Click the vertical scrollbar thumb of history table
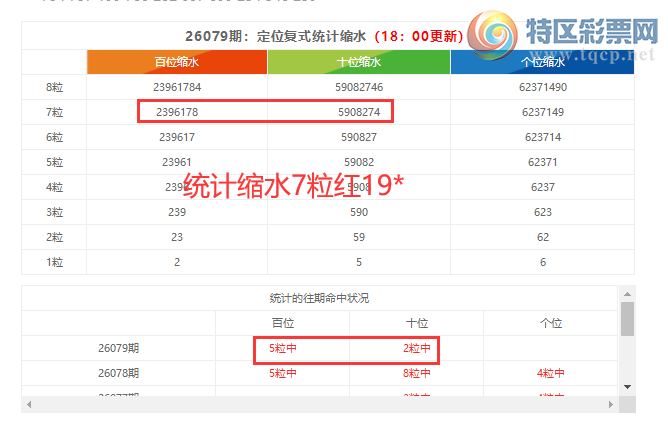668x430 pixels. click(x=627, y=319)
